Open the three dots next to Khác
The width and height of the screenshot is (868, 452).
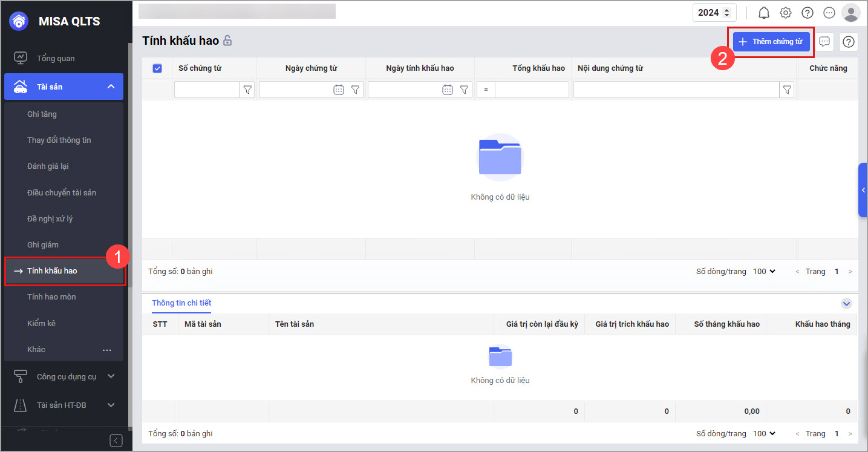107,350
